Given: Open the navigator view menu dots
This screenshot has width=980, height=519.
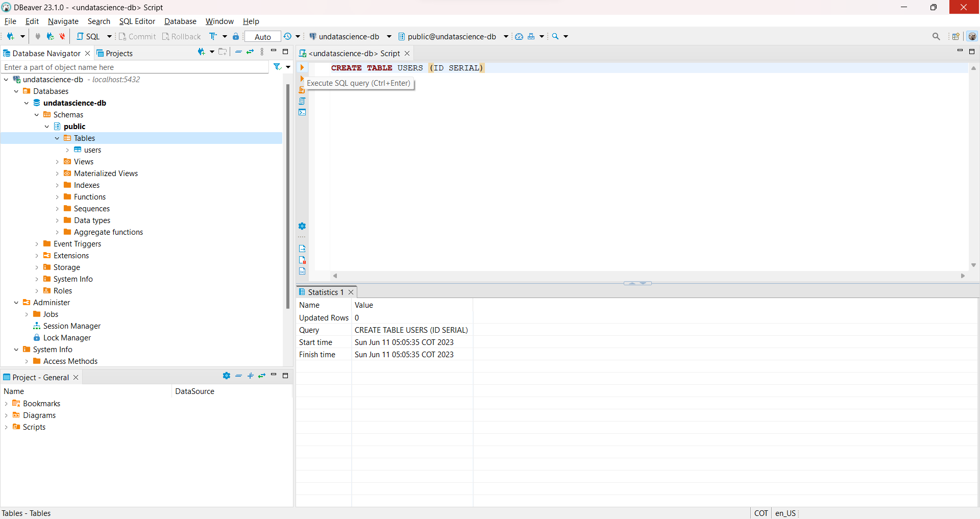Looking at the screenshot, I should pos(262,52).
